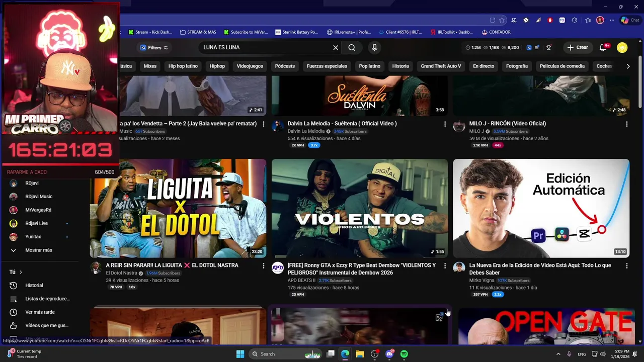The height and width of the screenshot is (362, 644).
Task: Open options menu for Vendetta Parte 2 video
Action: 263,124
